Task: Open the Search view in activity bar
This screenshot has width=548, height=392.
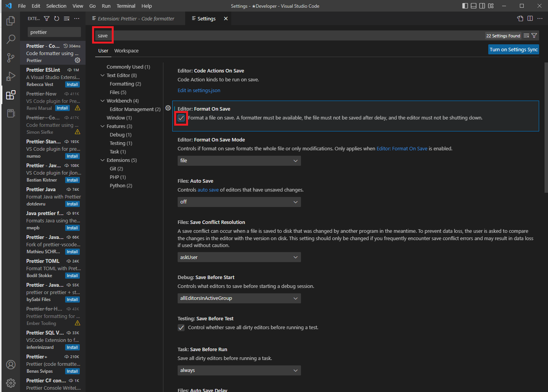Action: point(11,39)
